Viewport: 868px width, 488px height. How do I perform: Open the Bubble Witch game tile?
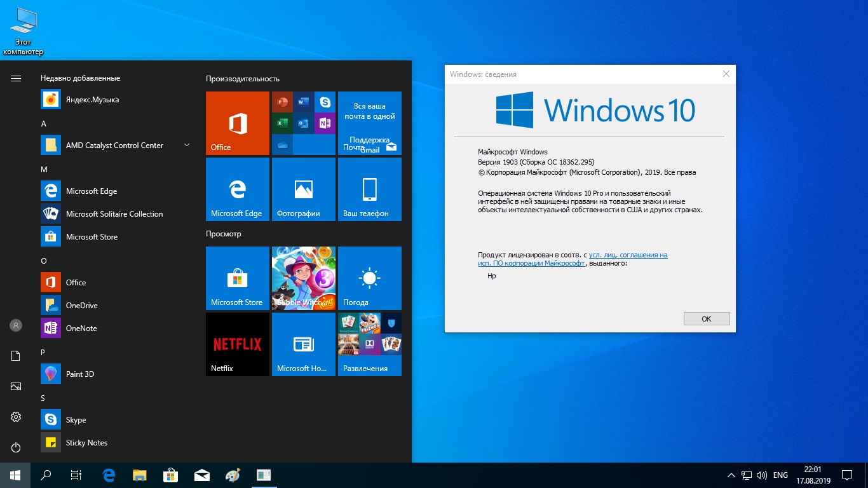coord(304,278)
